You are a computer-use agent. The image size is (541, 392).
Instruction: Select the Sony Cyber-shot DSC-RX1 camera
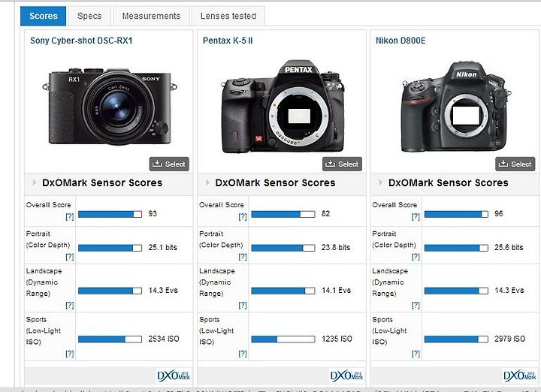tap(169, 164)
